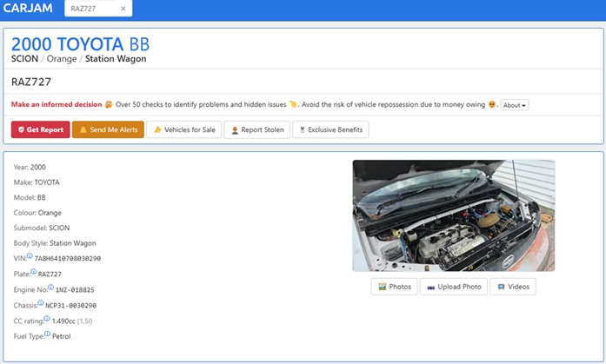This screenshot has height=364, width=606.
Task: Click the CC rating info icon
Action: (47, 319)
